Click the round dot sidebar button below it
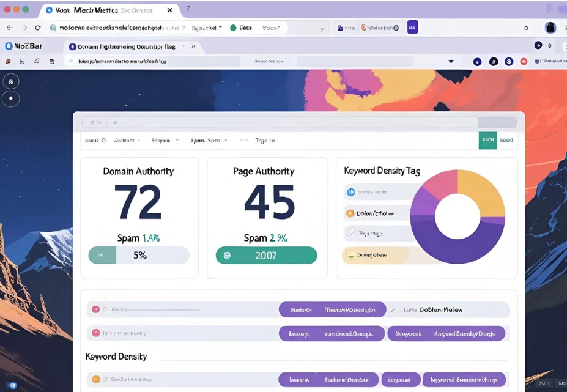 point(11,98)
